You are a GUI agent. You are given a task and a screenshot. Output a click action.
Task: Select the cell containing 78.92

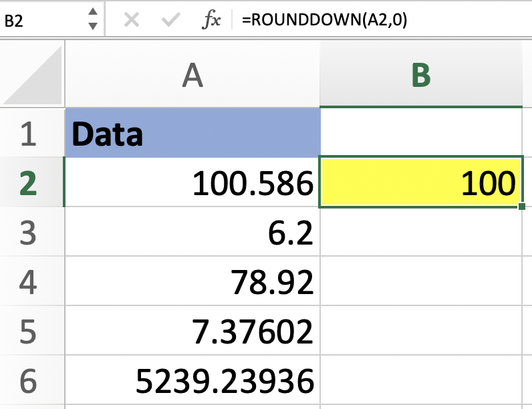(x=192, y=281)
